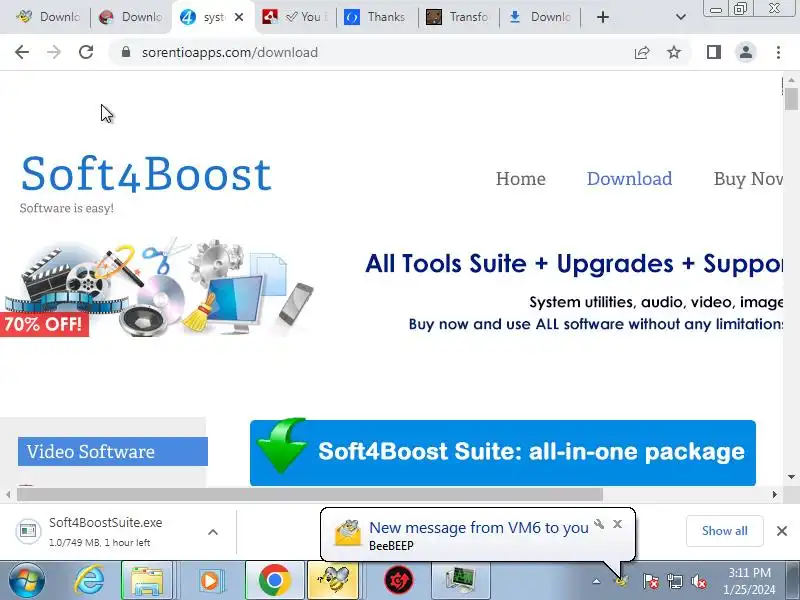Expand Soft4BoostSuite.exe download options chevron
800x600 pixels.
pyautogui.click(x=213, y=532)
